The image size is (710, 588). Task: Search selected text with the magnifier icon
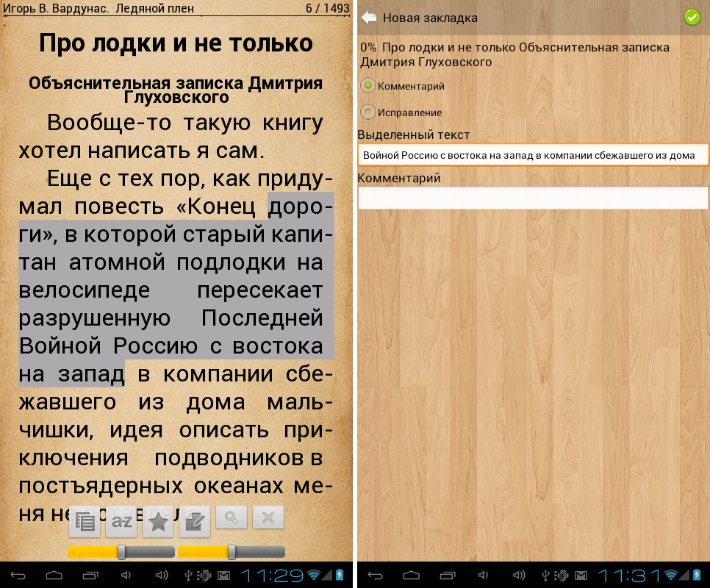(x=232, y=517)
